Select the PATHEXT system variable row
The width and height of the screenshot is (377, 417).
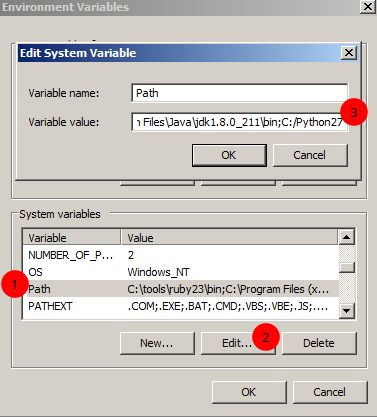point(180,306)
